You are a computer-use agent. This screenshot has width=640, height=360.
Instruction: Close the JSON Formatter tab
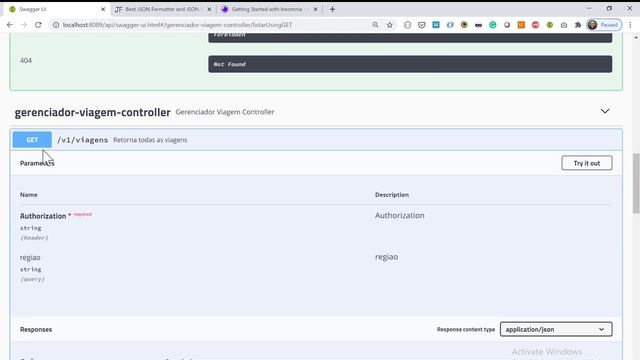209,9
